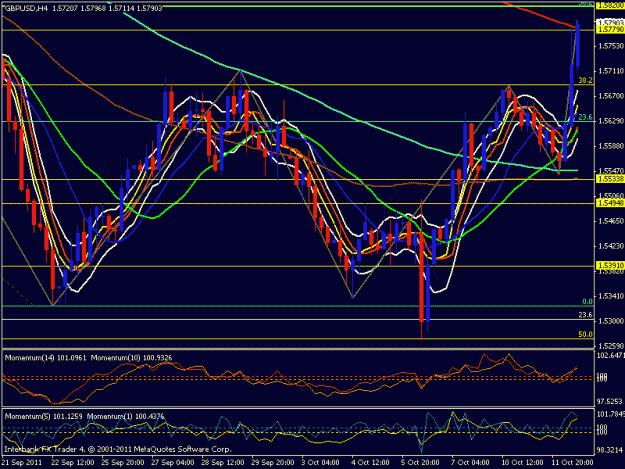
Task: Click the 21 Sep 2011 date label
Action: tap(22, 463)
